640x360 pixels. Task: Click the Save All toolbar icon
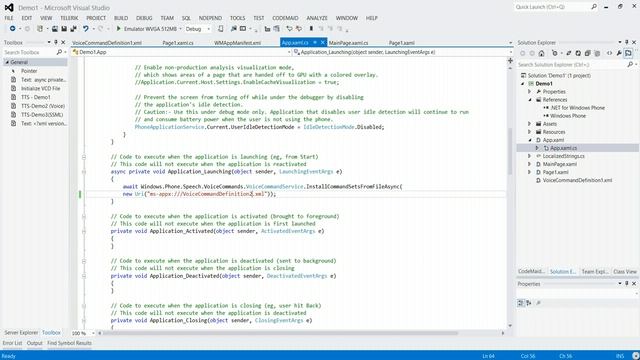pyautogui.click(x=73, y=29)
